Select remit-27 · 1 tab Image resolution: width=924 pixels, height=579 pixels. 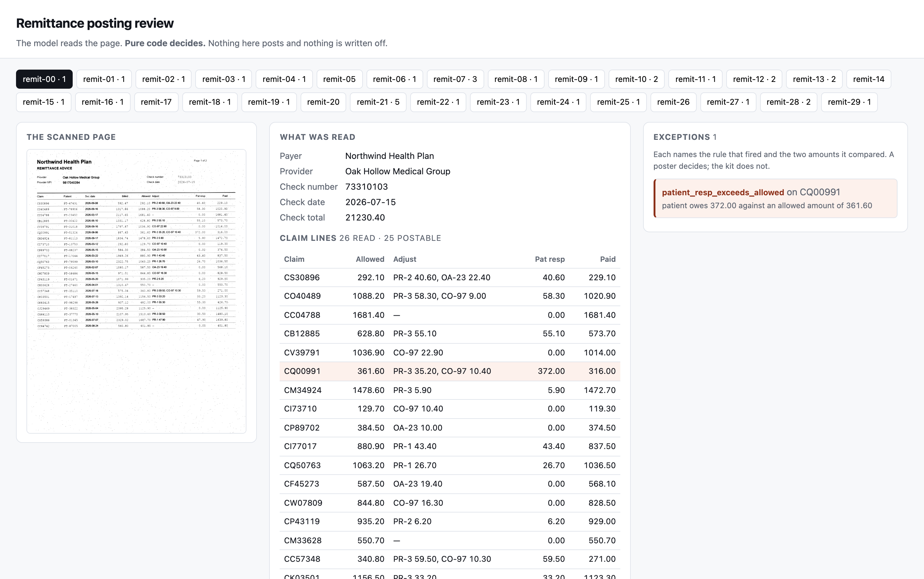[728, 102]
